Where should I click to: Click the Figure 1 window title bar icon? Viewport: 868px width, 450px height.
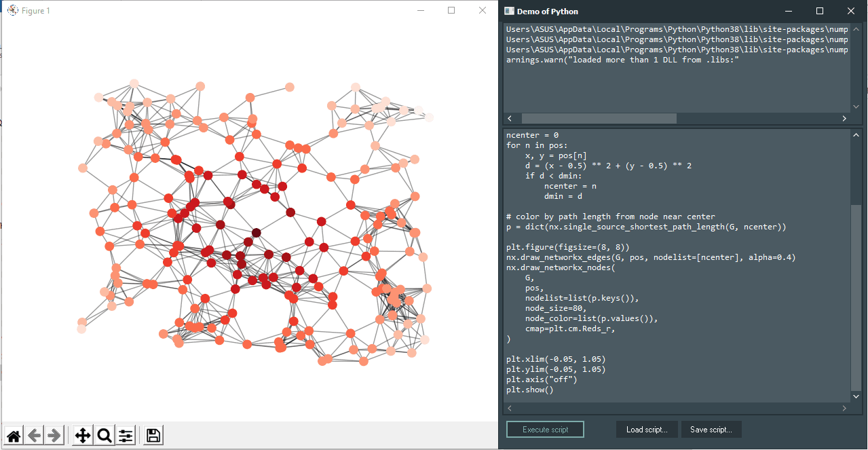[x=12, y=10]
